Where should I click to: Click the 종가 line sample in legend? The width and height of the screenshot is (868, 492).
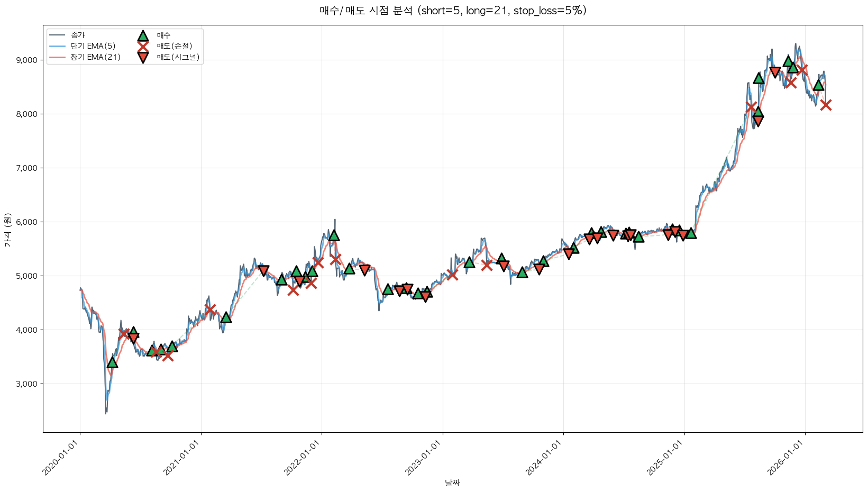point(57,35)
